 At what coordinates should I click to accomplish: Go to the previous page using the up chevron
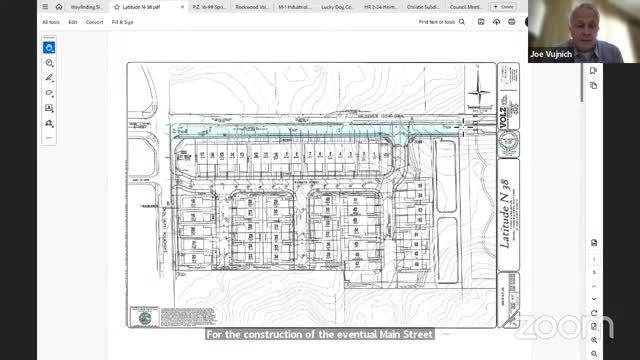594,286
